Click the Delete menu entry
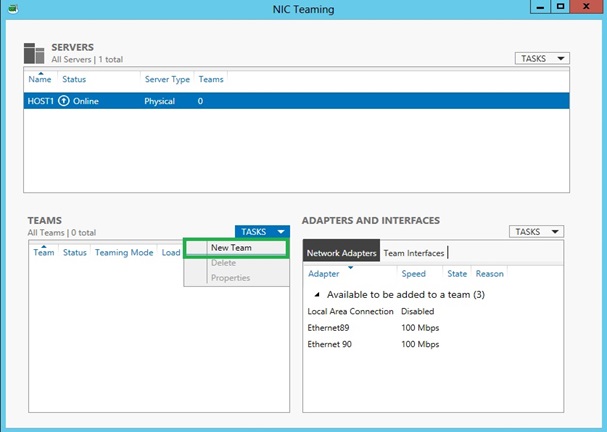Screen dimensions: 607x432 [x=237, y=263]
